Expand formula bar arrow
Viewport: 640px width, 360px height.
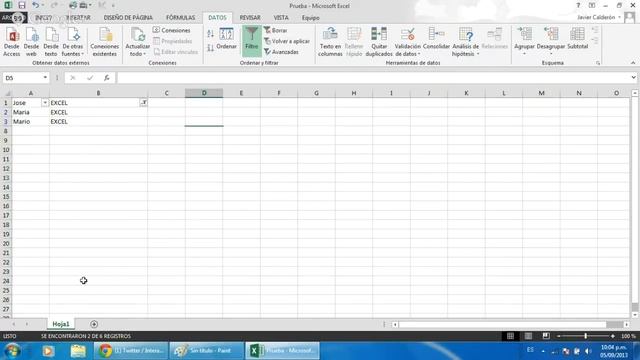(633, 78)
